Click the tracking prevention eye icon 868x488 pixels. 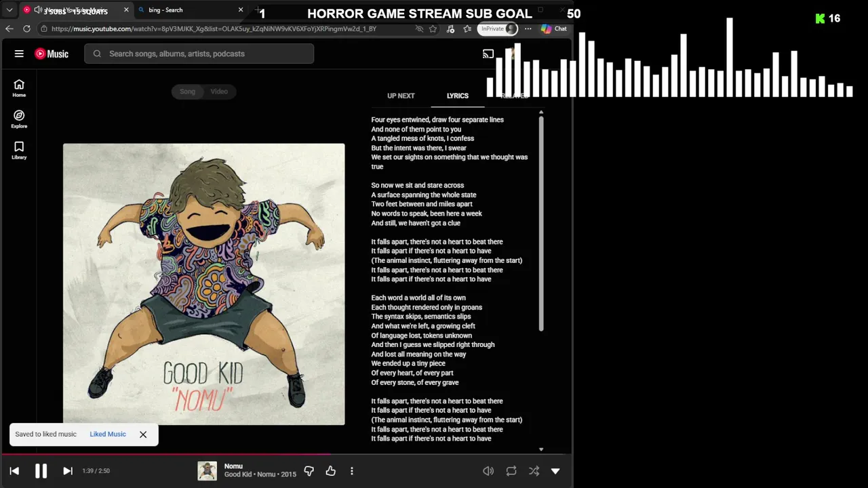419,29
